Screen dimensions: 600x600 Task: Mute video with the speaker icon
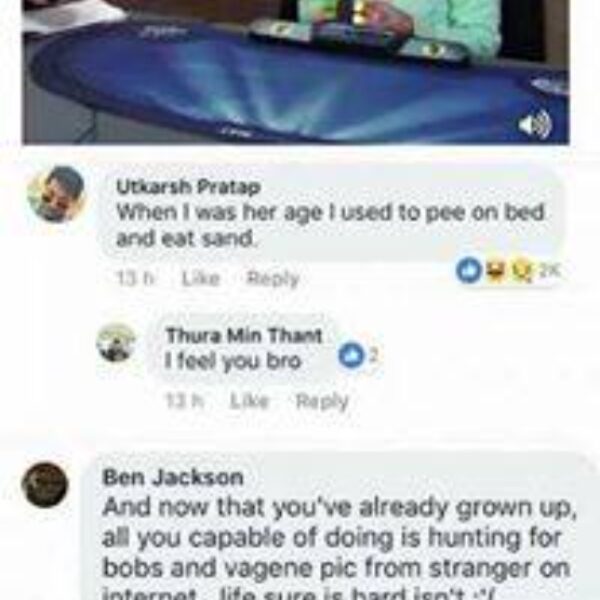point(535,124)
